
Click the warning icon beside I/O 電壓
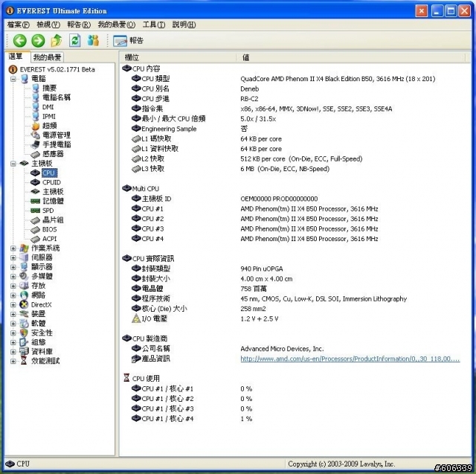(136, 318)
